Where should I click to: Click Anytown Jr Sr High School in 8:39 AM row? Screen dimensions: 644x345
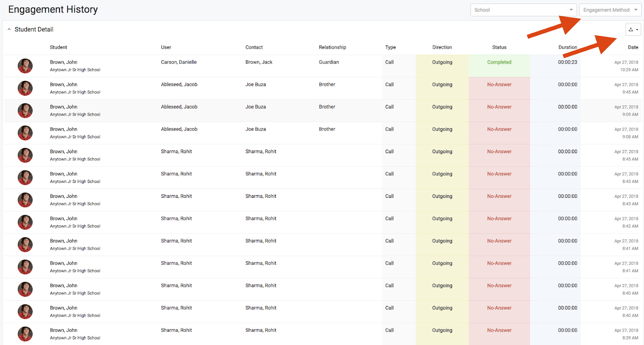click(x=75, y=338)
